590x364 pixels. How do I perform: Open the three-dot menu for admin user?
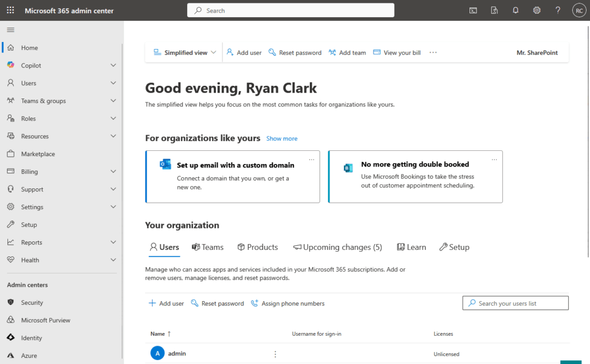point(275,354)
